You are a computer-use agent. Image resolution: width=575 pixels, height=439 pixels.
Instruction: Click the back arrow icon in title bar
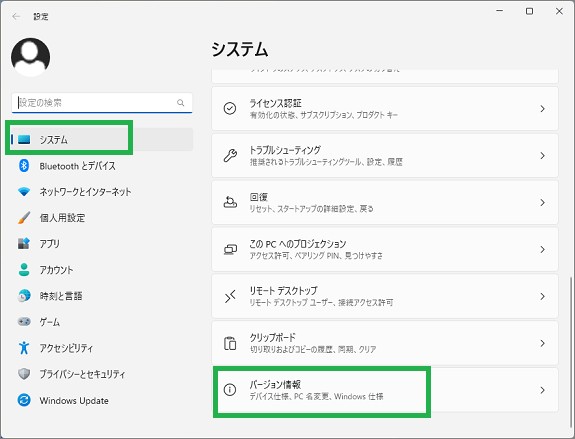(16, 17)
